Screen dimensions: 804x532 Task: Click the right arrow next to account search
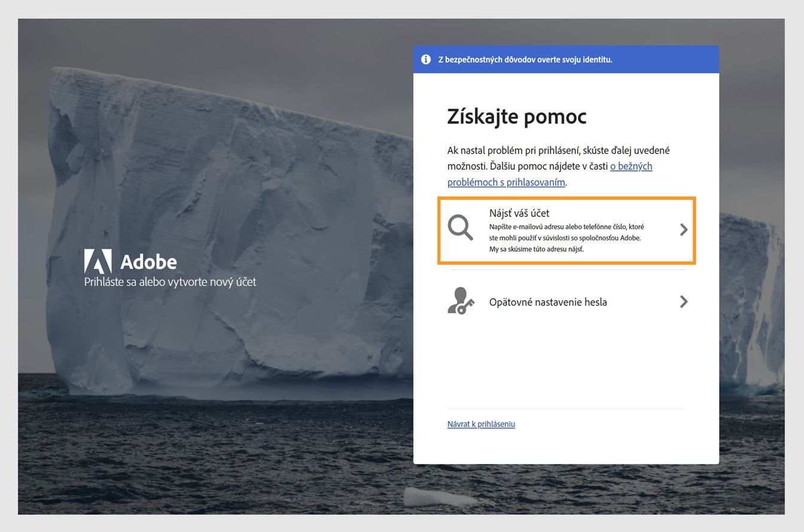[684, 230]
